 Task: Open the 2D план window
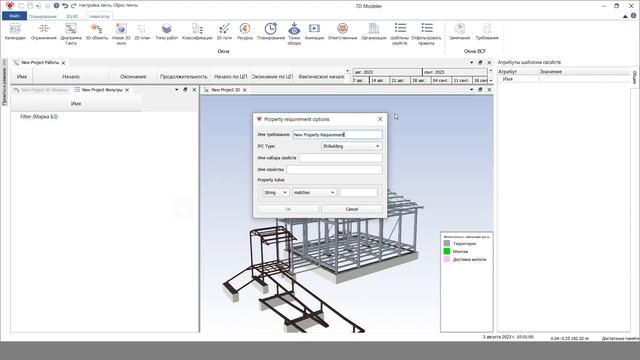142,31
